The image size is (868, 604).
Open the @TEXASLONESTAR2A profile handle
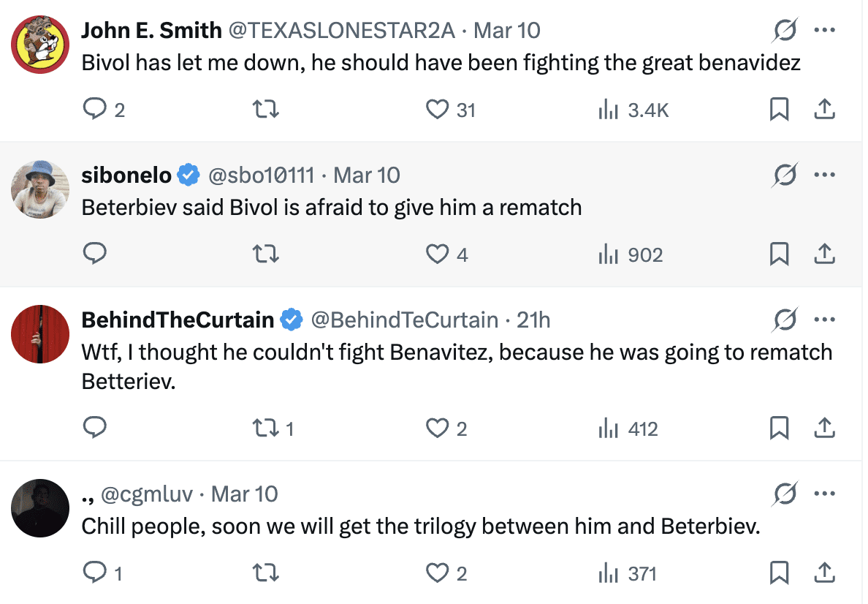(342, 31)
